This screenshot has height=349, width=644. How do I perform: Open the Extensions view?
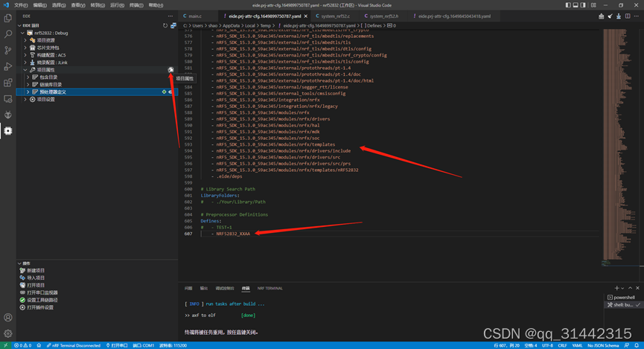coord(7,83)
